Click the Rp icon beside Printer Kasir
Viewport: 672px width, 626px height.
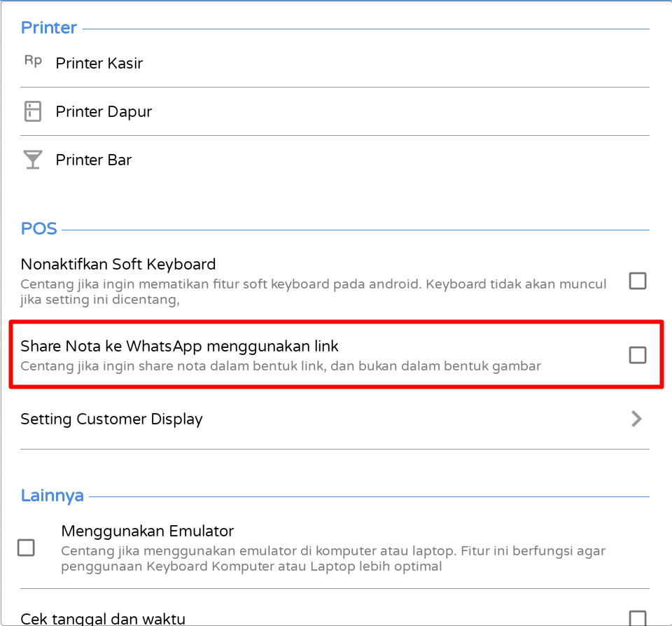point(33,61)
